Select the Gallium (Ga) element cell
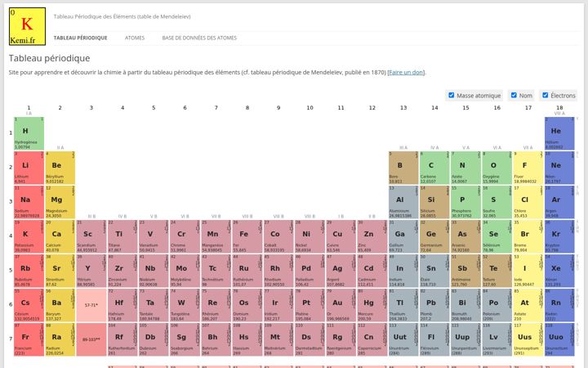Image resolution: width=588 pixels, height=368 pixels. tap(403, 236)
